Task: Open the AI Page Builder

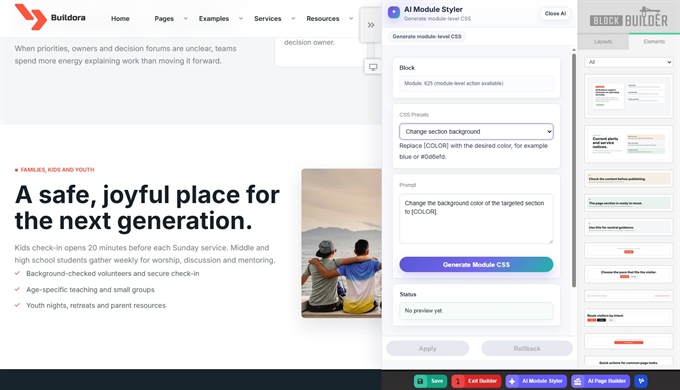Action: 601,381
